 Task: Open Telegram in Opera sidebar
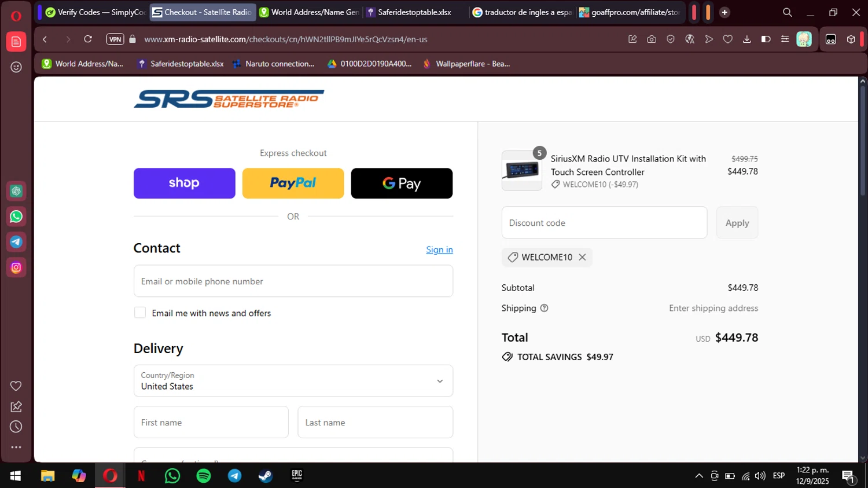pyautogui.click(x=16, y=242)
